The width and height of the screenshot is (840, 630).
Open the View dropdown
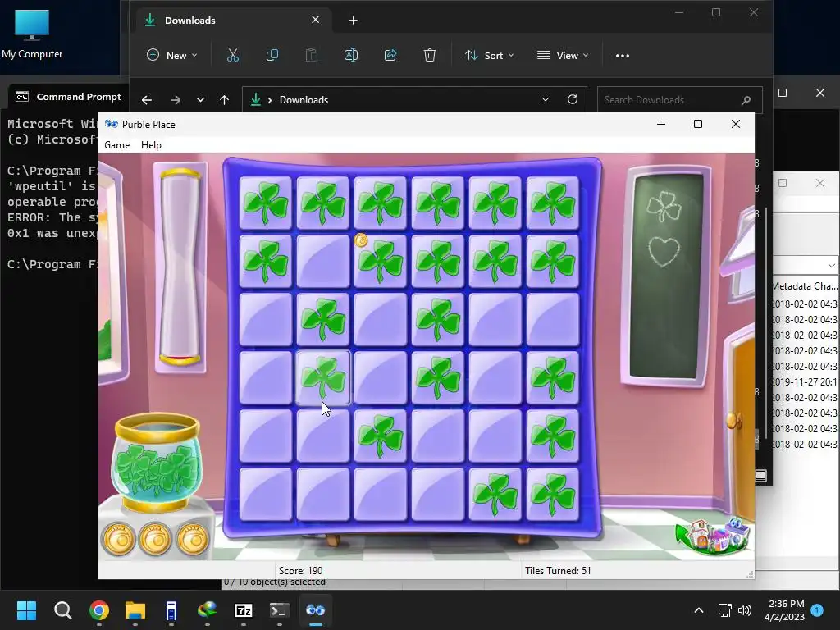coord(563,55)
